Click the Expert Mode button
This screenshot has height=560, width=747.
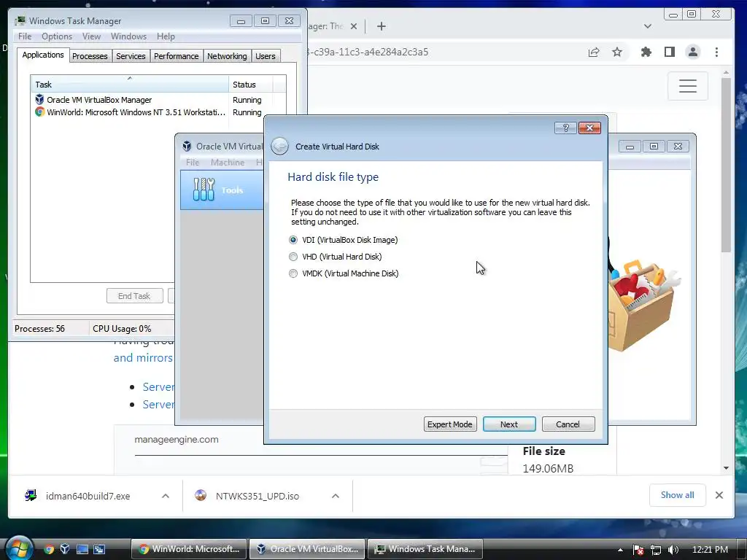(x=449, y=424)
